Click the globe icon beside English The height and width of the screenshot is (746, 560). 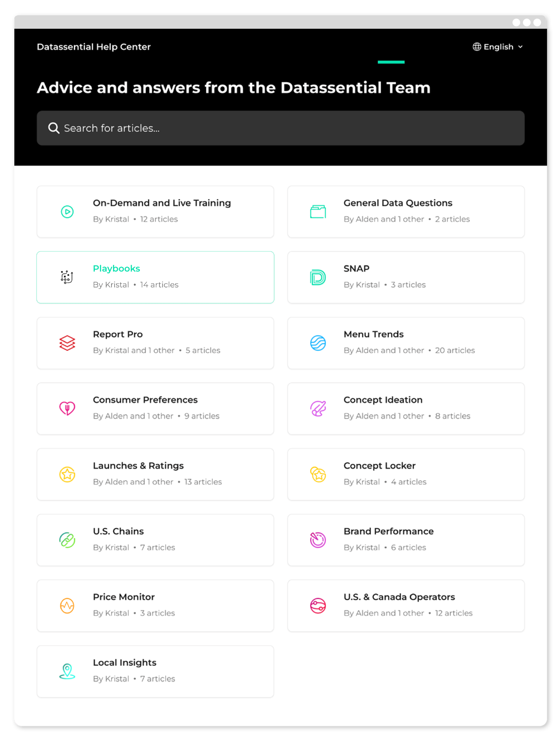(x=477, y=47)
